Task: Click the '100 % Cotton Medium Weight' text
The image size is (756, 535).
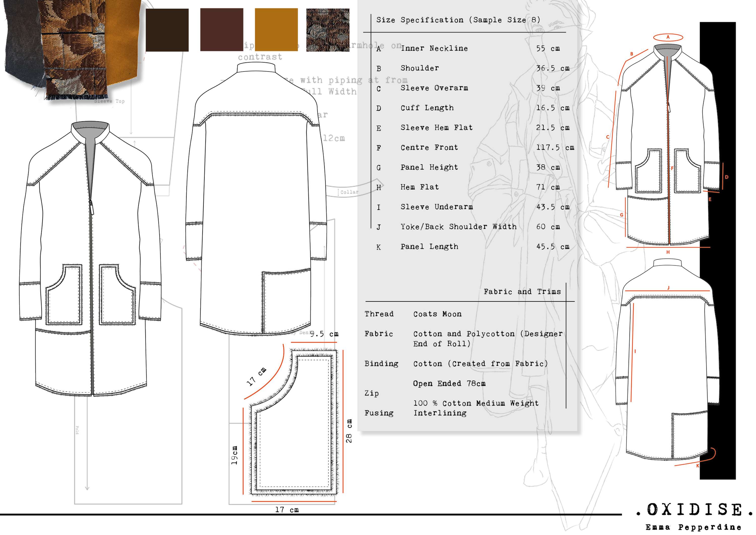Action: click(476, 403)
